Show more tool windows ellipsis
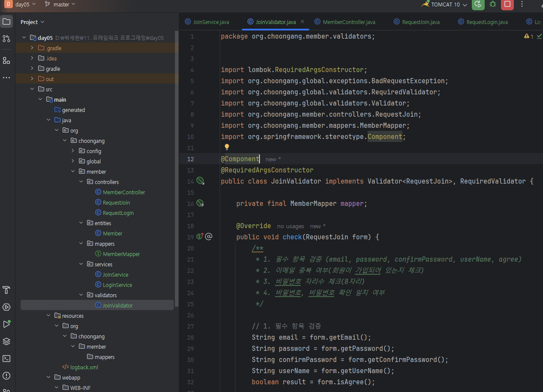543x392 pixels. (x=6, y=78)
